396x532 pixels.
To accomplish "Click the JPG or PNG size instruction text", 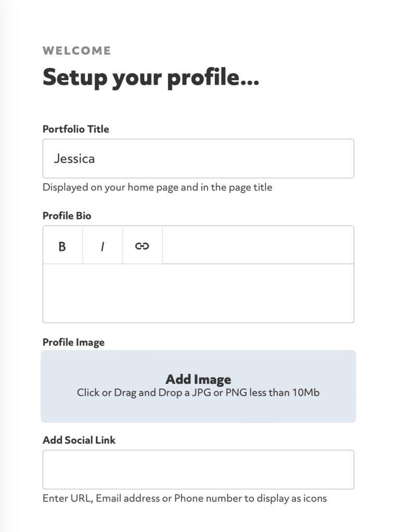I will (198, 393).
